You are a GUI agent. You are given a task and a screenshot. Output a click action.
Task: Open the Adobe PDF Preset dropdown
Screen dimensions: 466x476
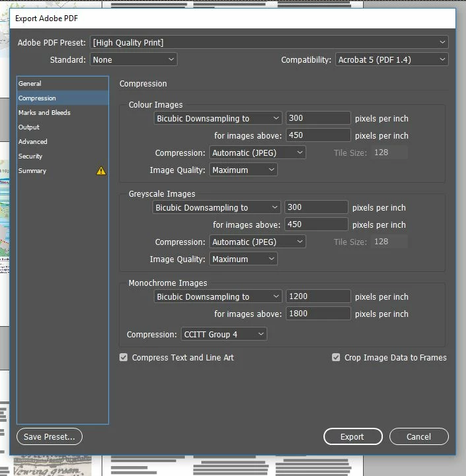(269, 42)
